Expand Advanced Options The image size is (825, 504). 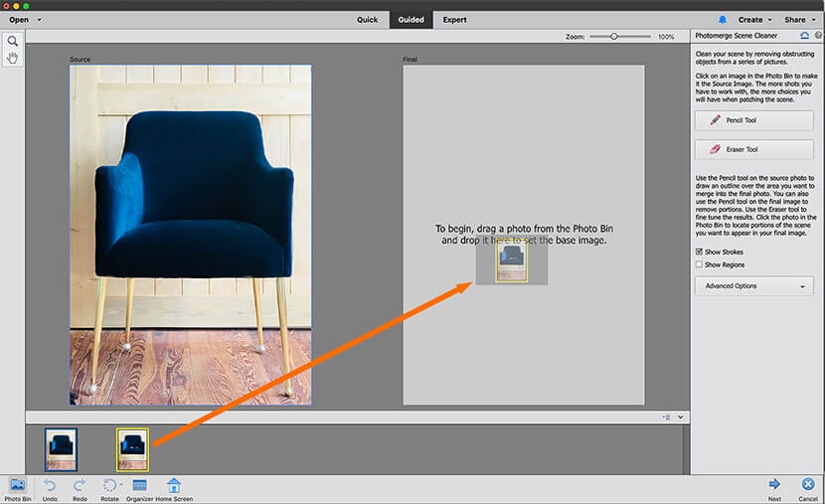tap(754, 286)
